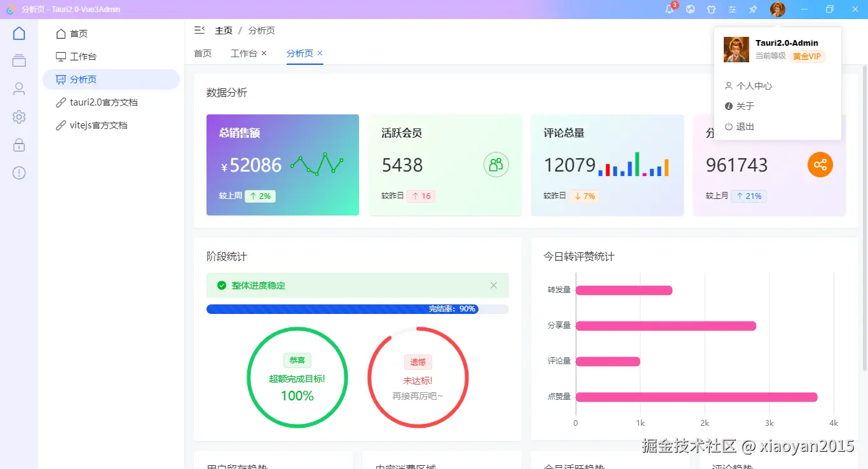Expand the settings gear in the left rail
Viewport: 868px width, 469px height.
(x=18, y=117)
